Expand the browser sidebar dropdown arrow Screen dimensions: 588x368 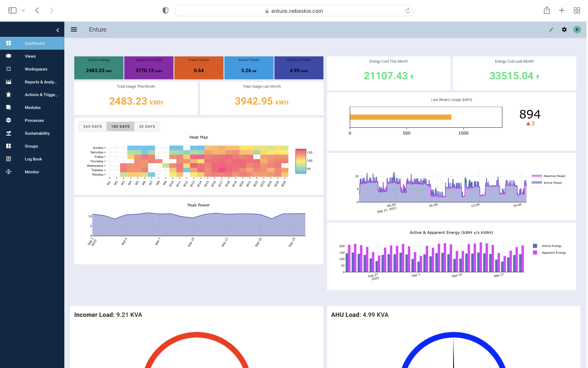pyautogui.click(x=23, y=11)
